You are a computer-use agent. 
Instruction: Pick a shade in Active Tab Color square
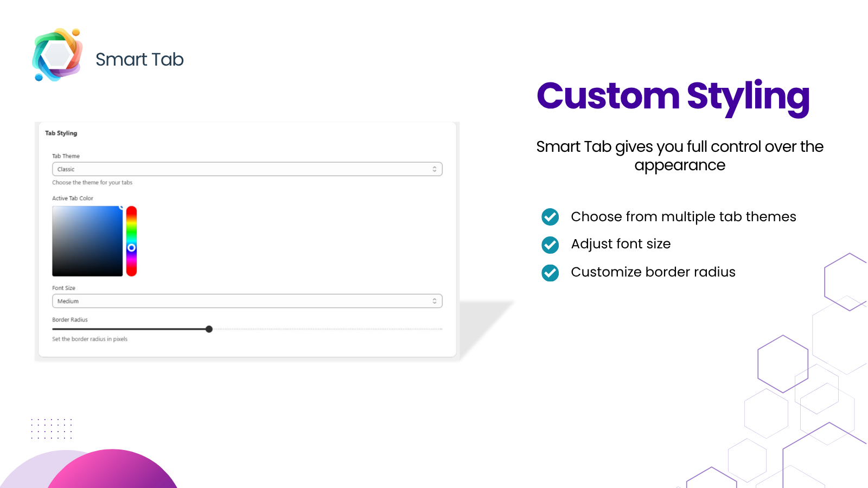87,241
